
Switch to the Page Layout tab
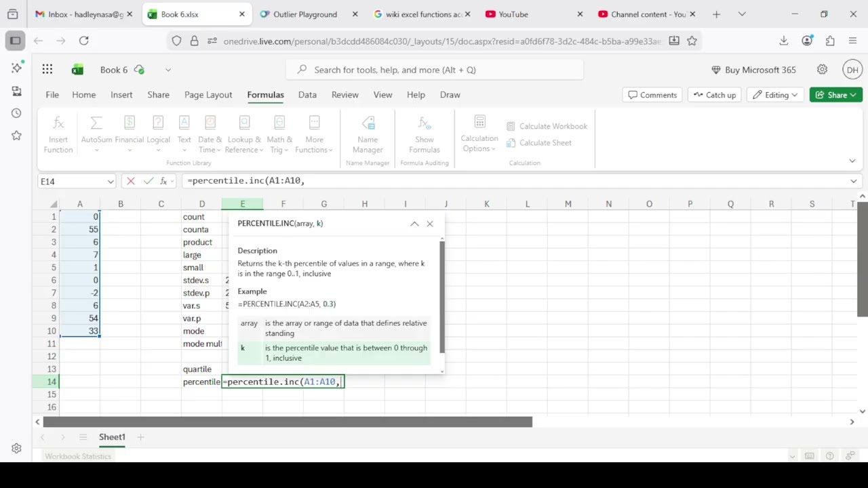(208, 95)
